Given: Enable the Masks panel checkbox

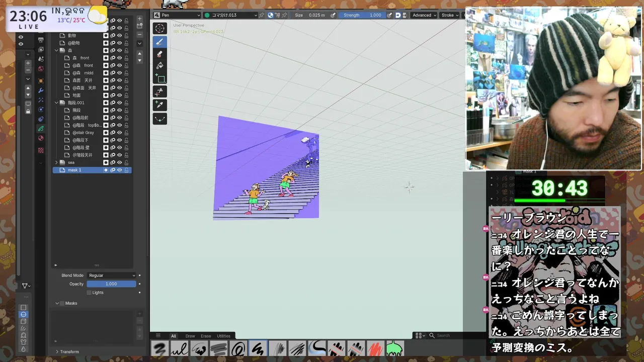Looking at the screenshot, I should pos(62,303).
